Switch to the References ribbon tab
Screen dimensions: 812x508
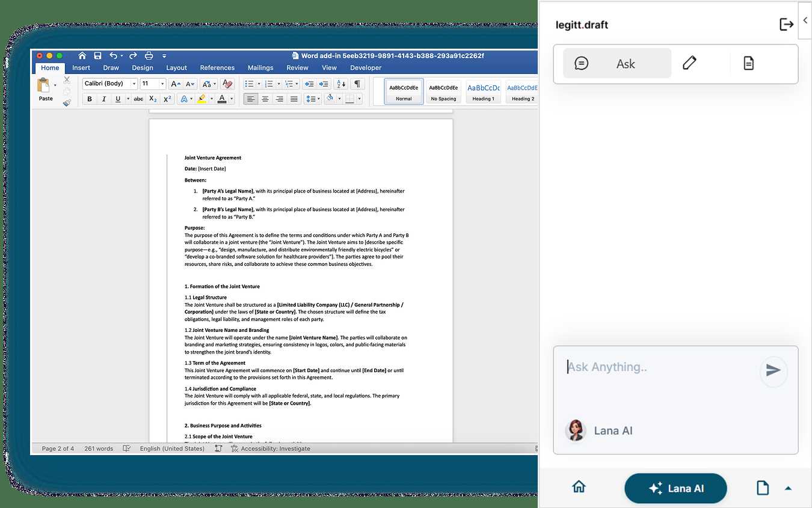[217, 68]
